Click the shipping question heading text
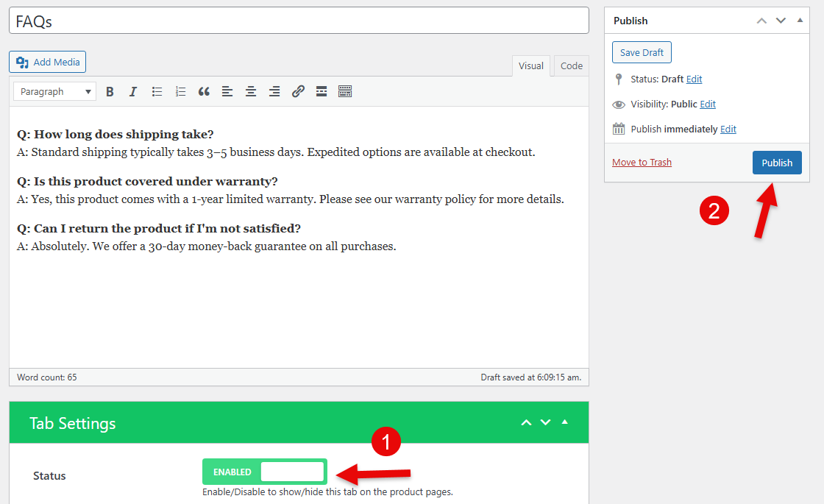The height and width of the screenshot is (504, 824). click(115, 135)
